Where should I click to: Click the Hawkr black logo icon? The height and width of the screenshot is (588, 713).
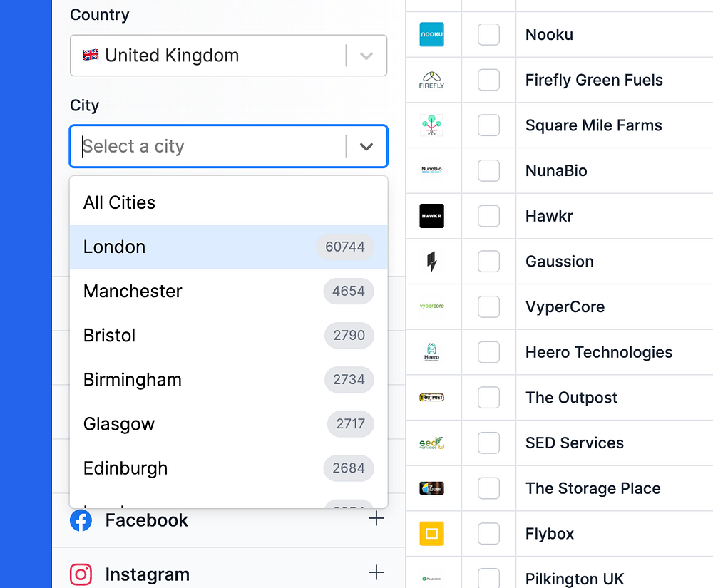pos(431,216)
